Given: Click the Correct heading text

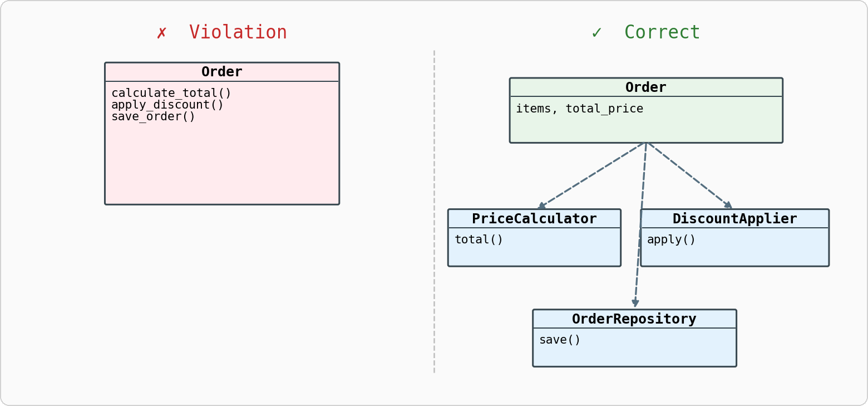Looking at the screenshot, I should pos(662,32).
